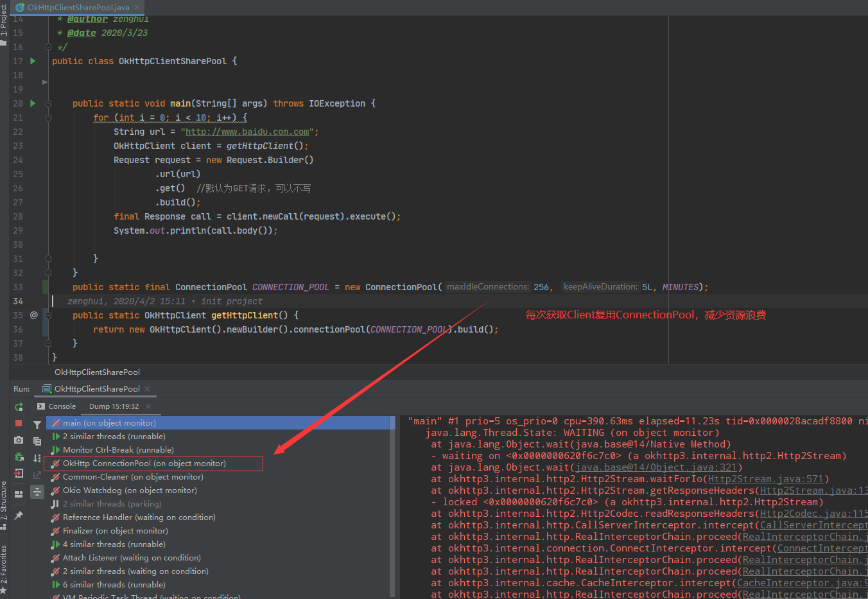The height and width of the screenshot is (599, 868).
Task: Collapse the for loop at line 21
Action: click(x=48, y=117)
